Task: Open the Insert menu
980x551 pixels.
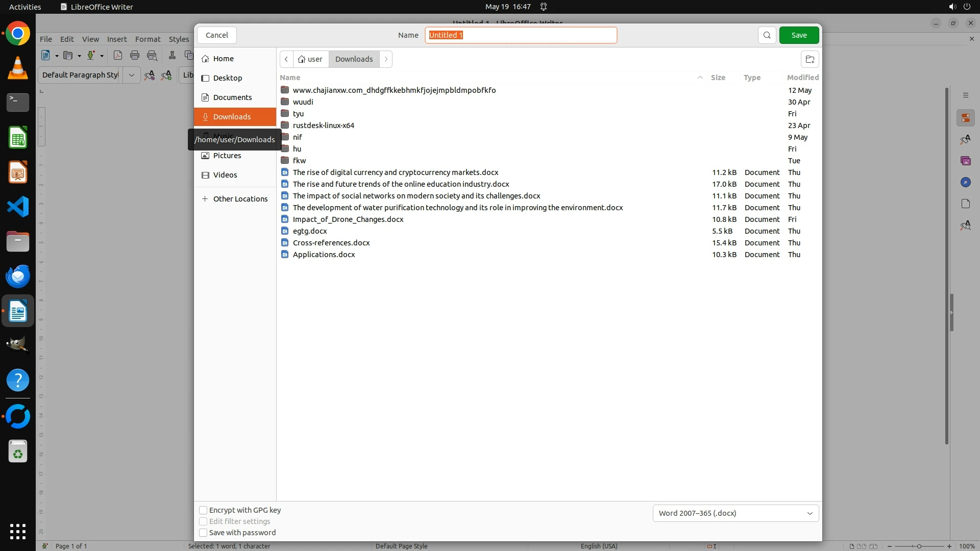Action: [116, 39]
